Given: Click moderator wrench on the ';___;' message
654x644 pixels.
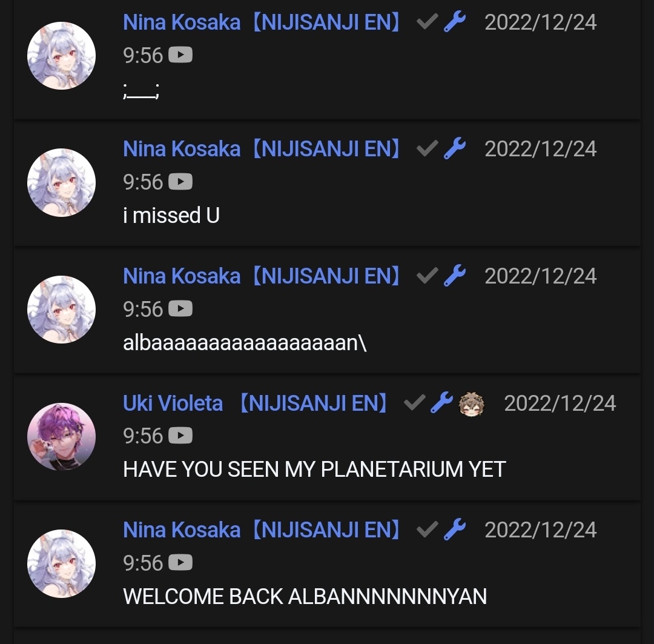Looking at the screenshot, I should click(454, 22).
